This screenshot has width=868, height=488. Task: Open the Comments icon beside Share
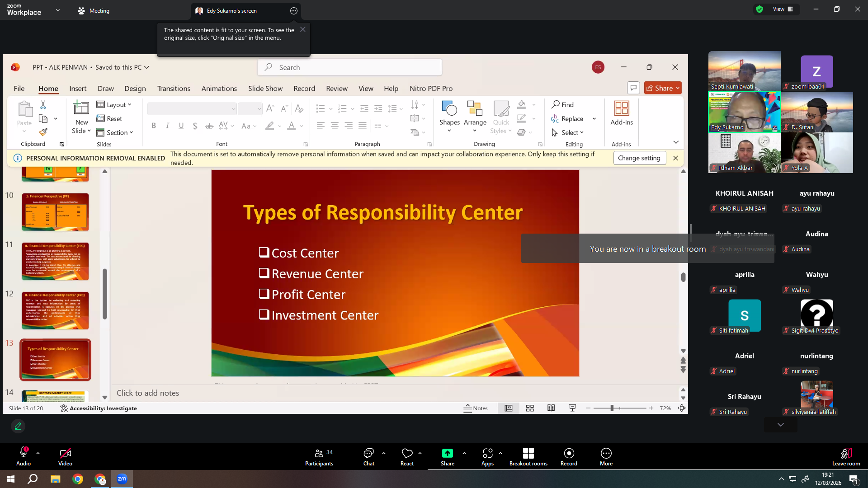[x=633, y=88]
